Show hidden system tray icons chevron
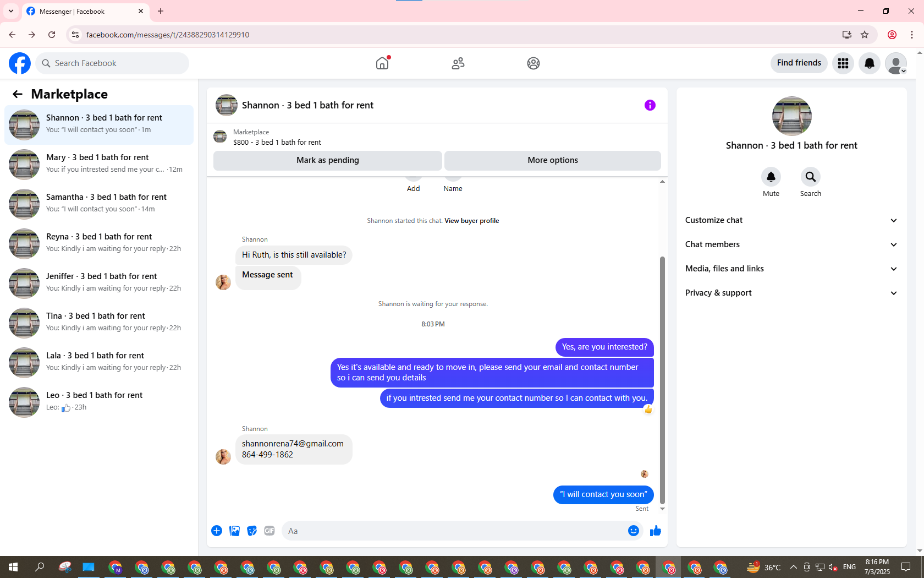This screenshot has width=924, height=578. 793,567
